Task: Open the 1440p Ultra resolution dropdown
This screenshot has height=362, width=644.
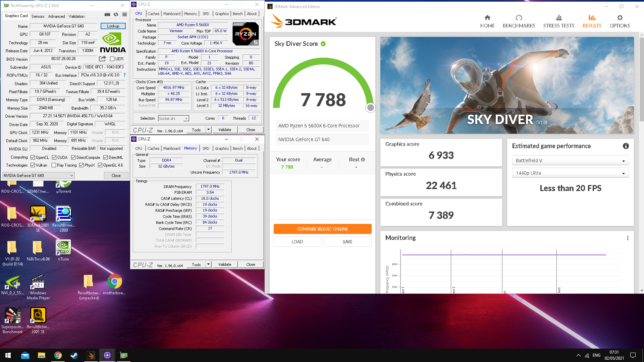Action: (570, 173)
